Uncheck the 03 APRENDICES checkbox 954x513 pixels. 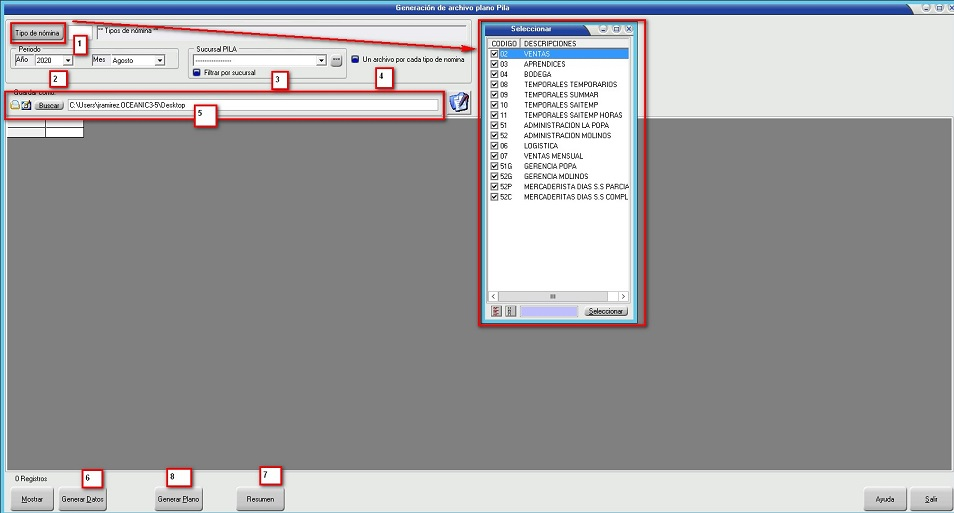[x=494, y=64]
